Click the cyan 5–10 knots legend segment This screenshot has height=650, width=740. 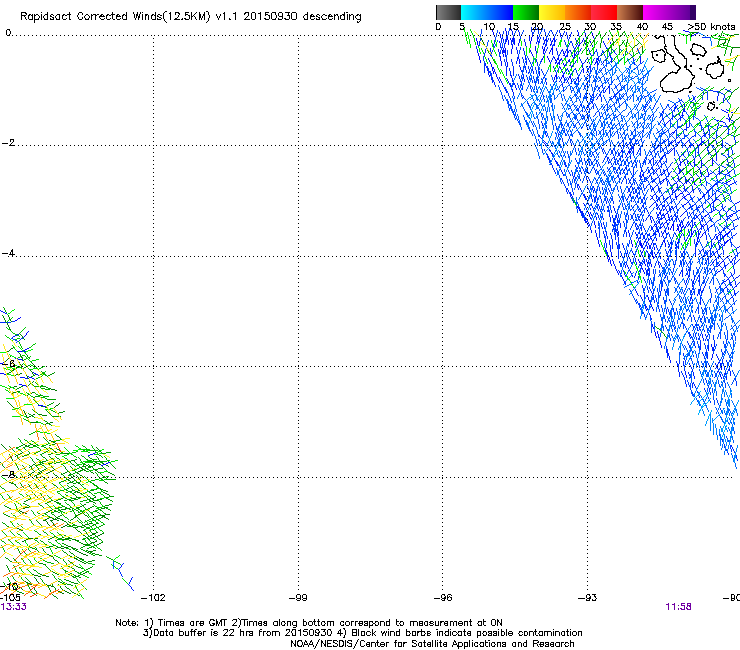click(474, 12)
